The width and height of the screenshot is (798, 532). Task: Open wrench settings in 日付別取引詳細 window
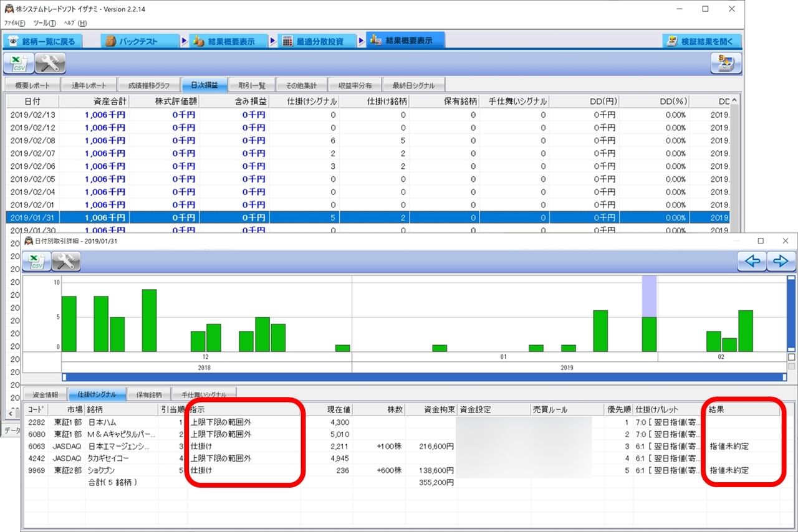pos(66,262)
